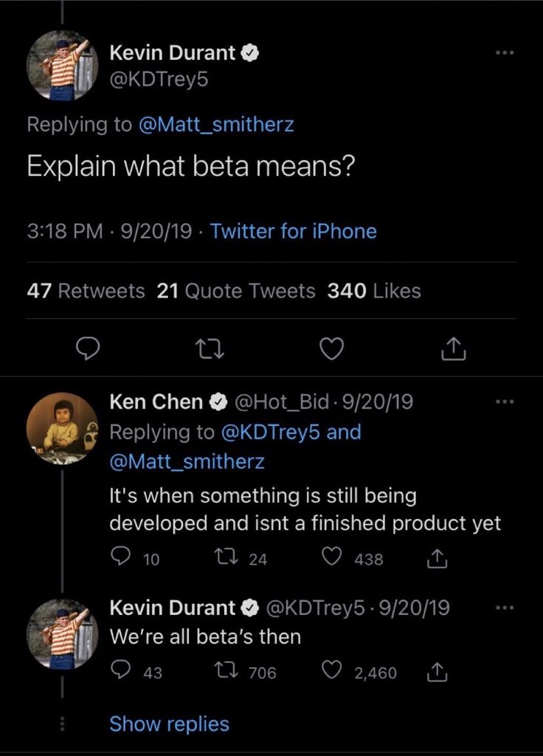Show replies in the thread
543x756 pixels.
click(169, 724)
